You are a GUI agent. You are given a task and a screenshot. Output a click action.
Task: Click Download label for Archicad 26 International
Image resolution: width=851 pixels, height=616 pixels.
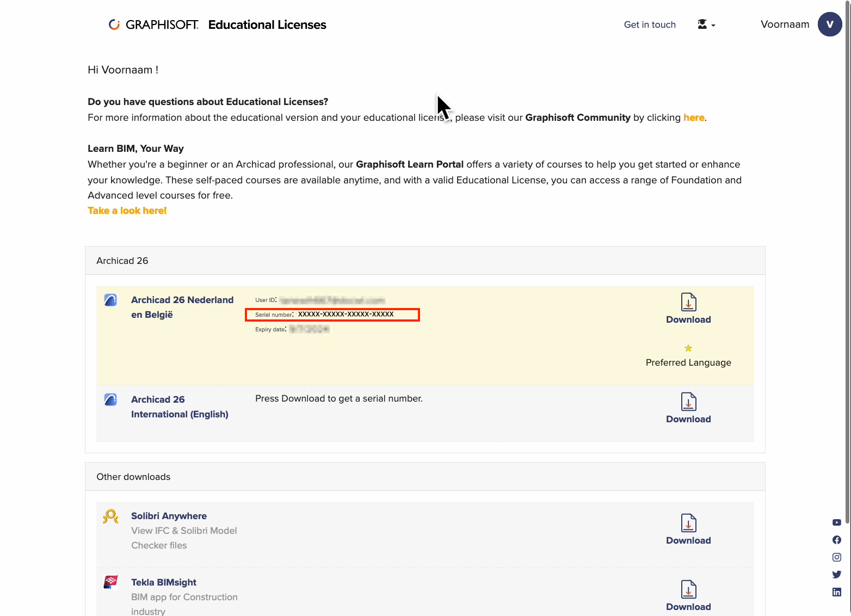[x=688, y=419]
